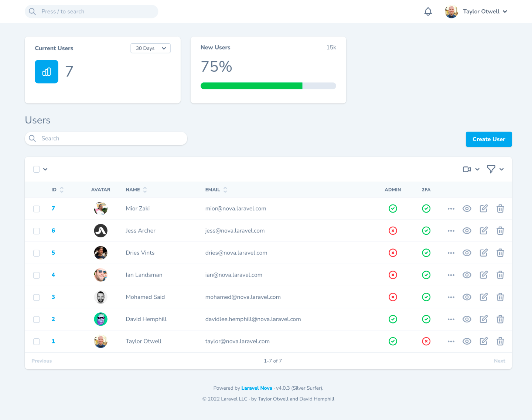Open the notifications bell

click(x=428, y=12)
